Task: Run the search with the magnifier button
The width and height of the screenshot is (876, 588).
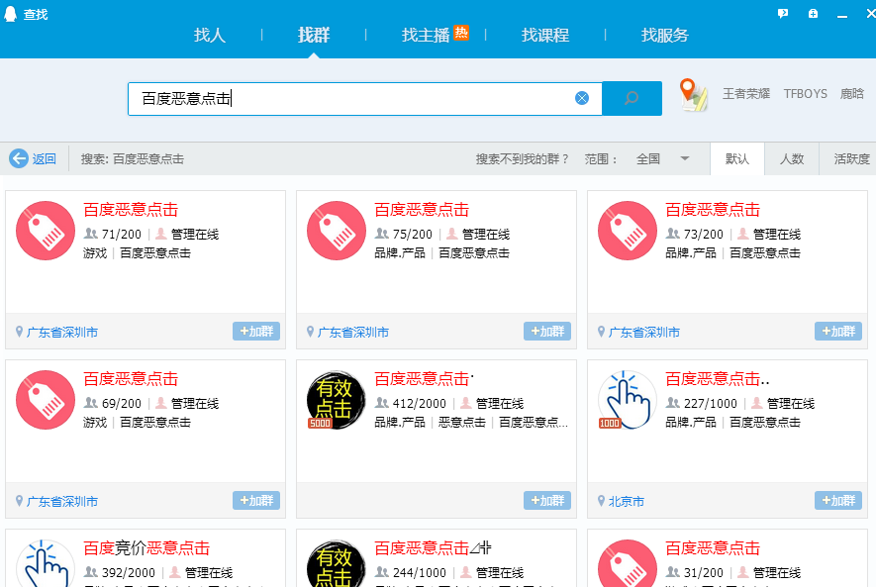Action: [632, 98]
